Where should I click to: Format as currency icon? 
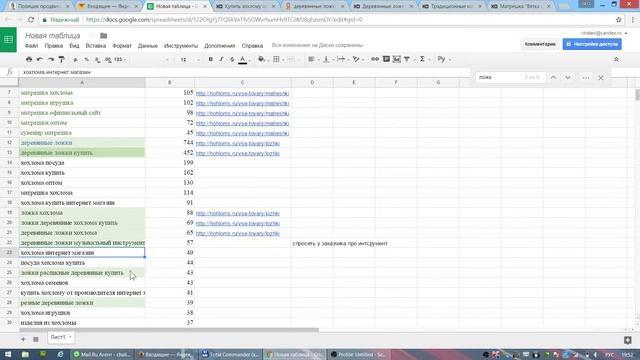click(76, 60)
